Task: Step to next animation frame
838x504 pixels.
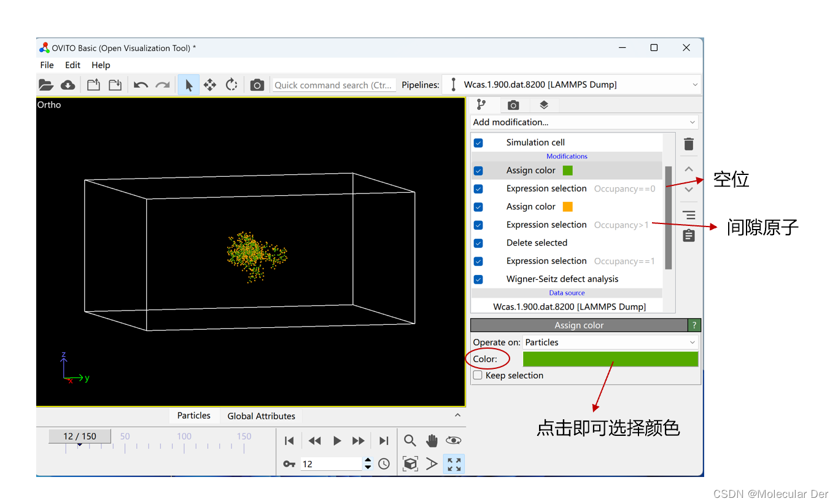Action: click(x=359, y=441)
